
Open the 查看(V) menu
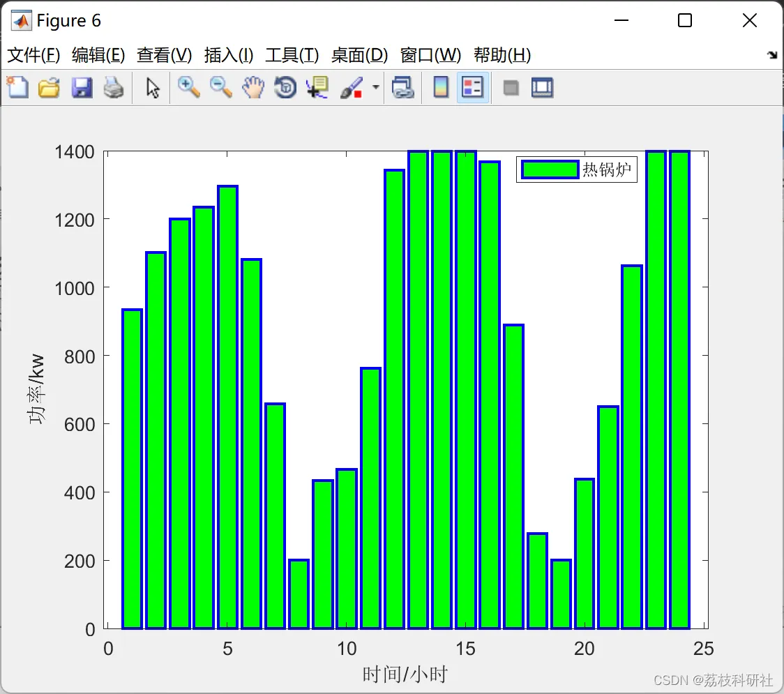click(x=164, y=55)
